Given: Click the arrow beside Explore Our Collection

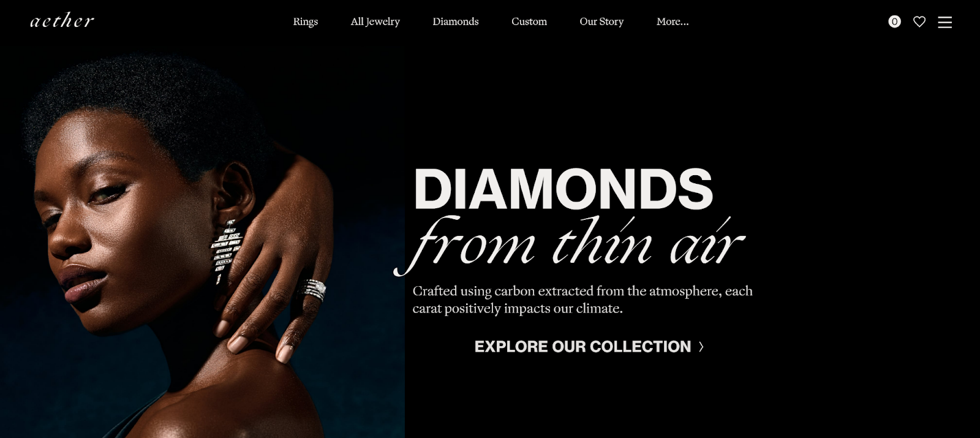Looking at the screenshot, I should click(x=701, y=347).
